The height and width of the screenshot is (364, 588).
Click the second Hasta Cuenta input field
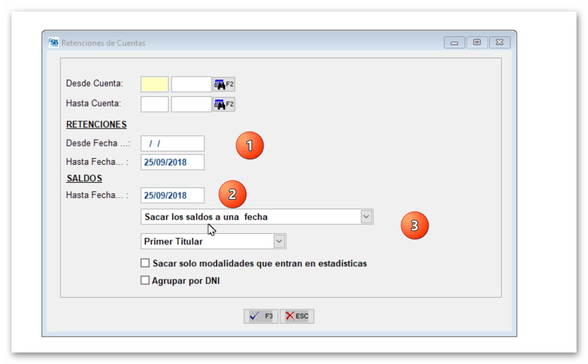(191, 104)
